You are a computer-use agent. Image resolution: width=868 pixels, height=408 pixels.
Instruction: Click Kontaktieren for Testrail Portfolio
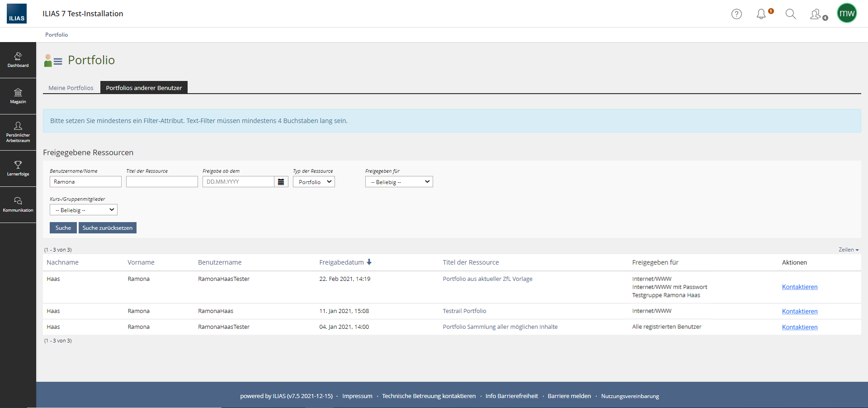799,311
